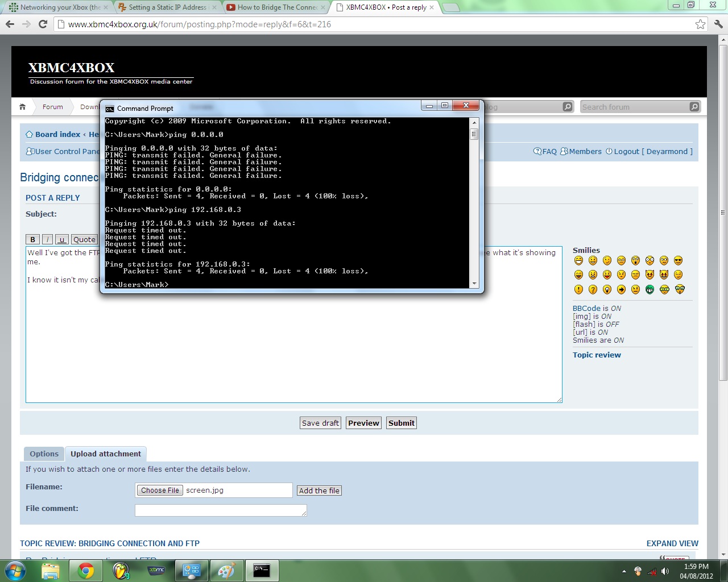Click Choose File for attachment
The width and height of the screenshot is (728, 582).
pyautogui.click(x=160, y=490)
